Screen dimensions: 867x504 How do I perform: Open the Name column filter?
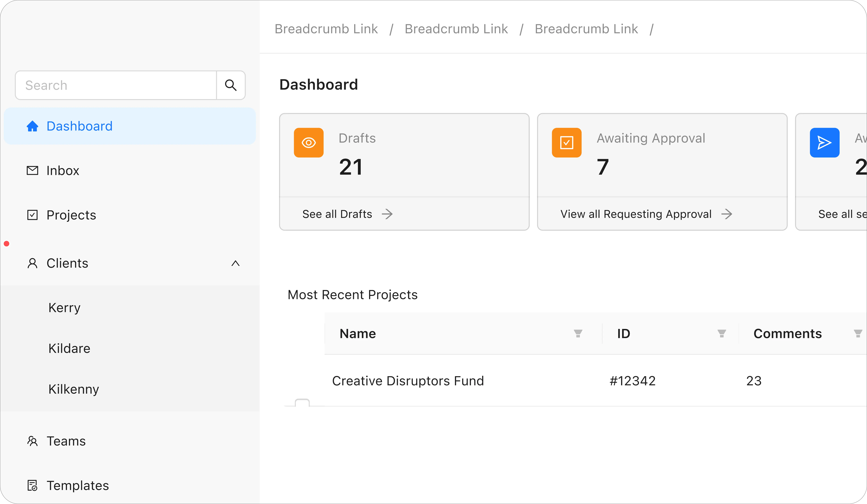578,333
